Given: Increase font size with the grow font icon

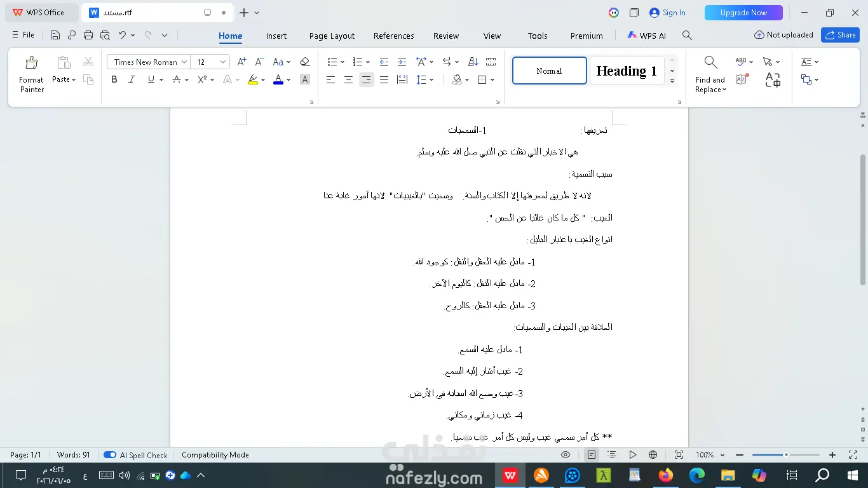Looking at the screenshot, I should 241,62.
